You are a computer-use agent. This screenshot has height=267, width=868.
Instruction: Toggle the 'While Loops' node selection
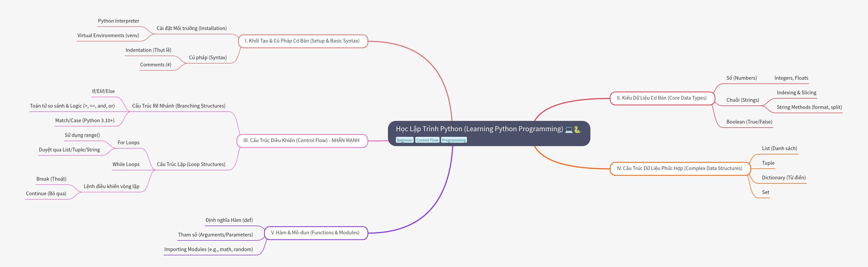[126, 164]
